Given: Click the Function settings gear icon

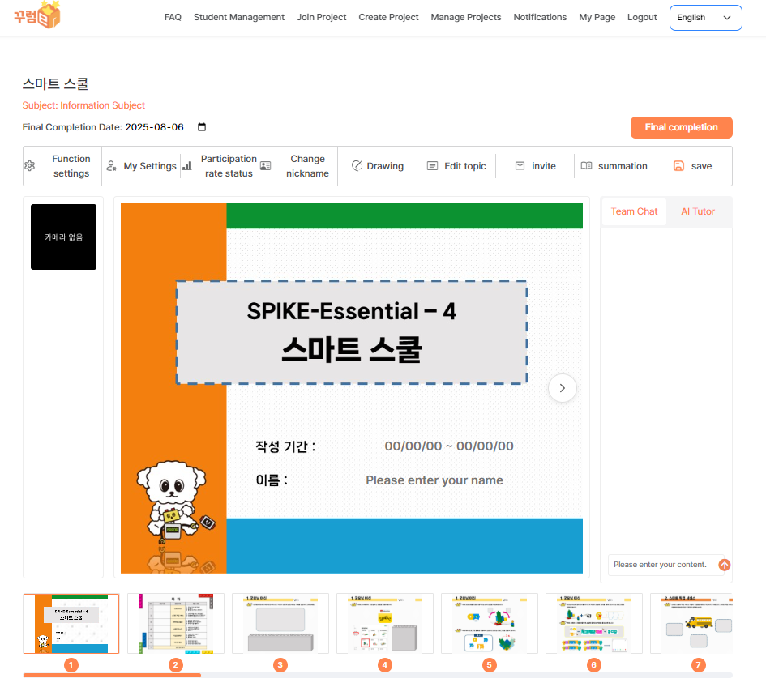Looking at the screenshot, I should click(30, 166).
